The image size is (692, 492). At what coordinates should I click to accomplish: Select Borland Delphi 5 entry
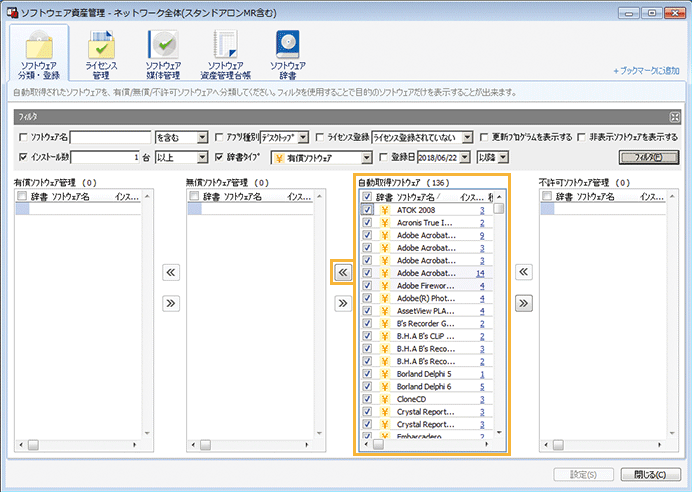tap(424, 374)
